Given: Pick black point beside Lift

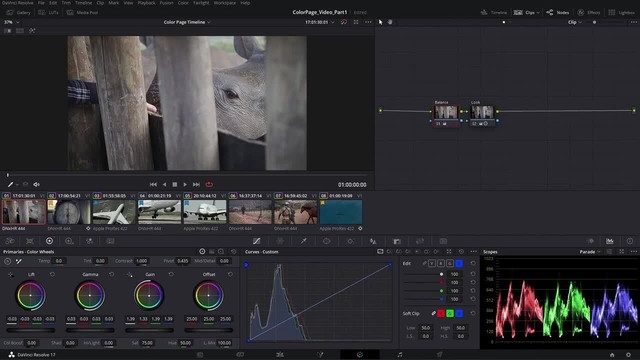Looking at the screenshot, I should coord(10,274).
